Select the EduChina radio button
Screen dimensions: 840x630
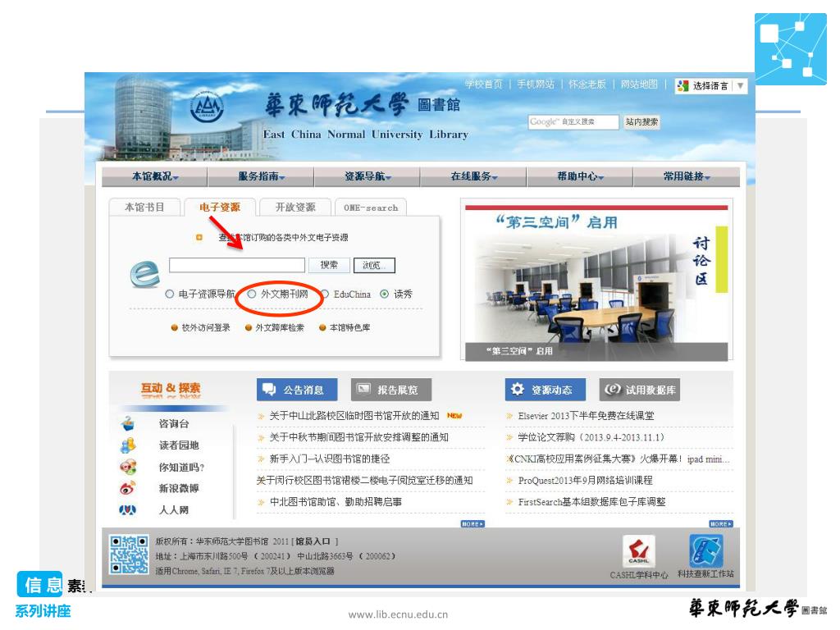click(x=325, y=294)
